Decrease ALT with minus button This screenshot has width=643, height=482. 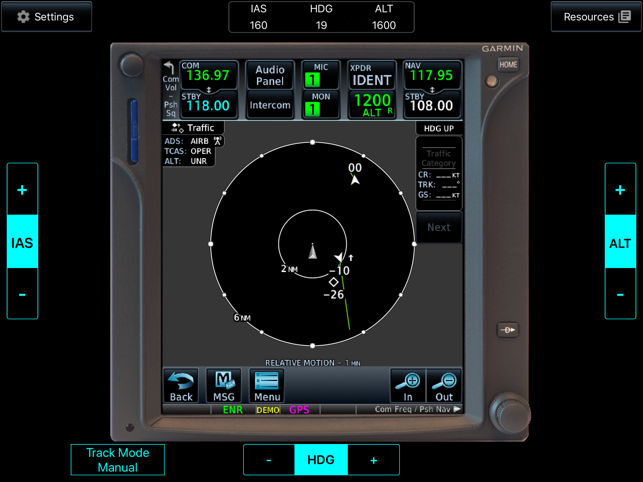point(620,294)
